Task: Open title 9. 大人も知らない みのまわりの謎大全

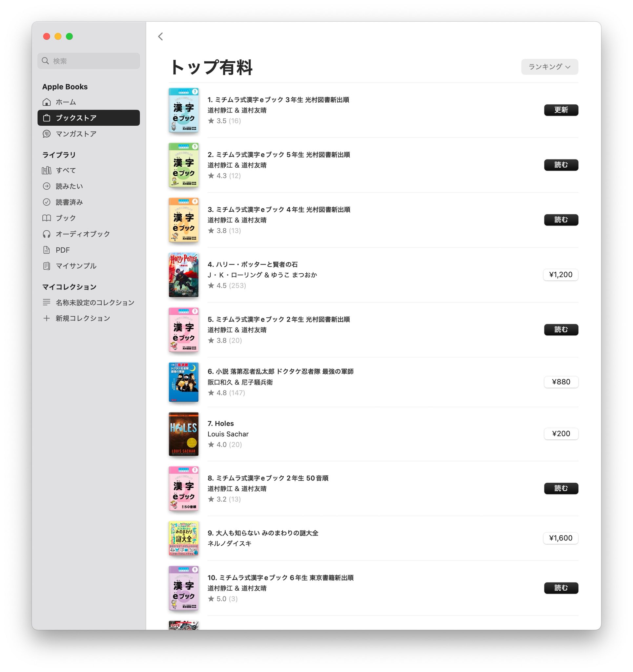Action: (263, 533)
